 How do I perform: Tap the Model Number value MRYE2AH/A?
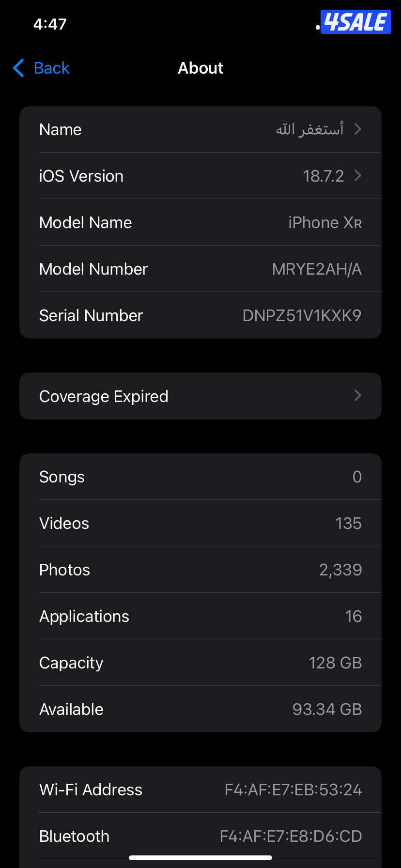[x=317, y=269]
